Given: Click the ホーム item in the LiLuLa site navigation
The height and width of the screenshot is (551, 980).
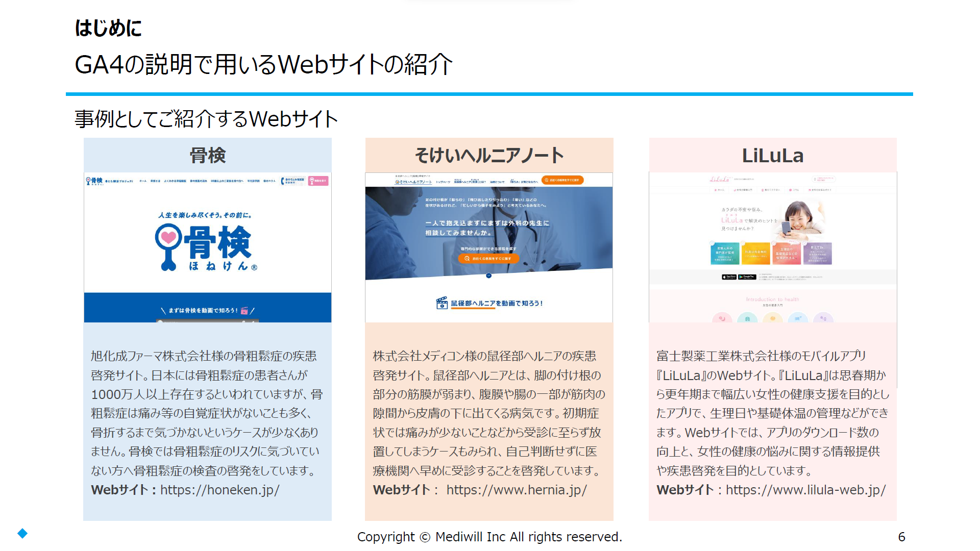Looking at the screenshot, I should coord(719,190).
